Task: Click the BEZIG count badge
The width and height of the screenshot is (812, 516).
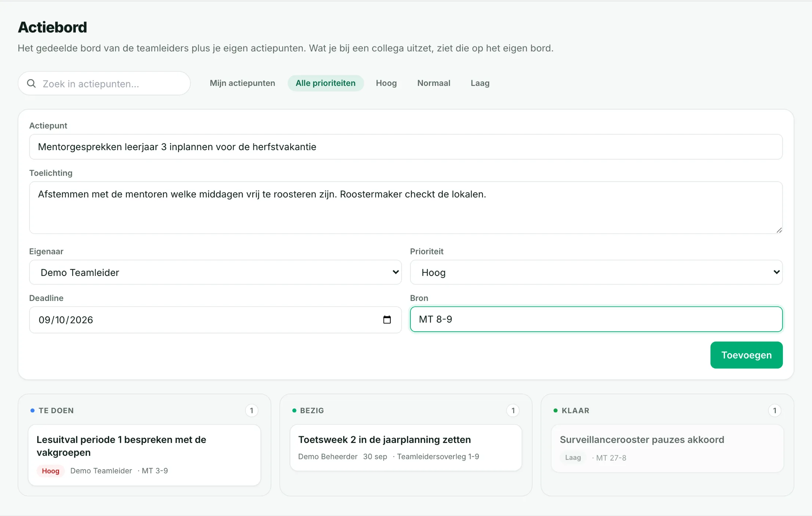Action: pos(513,411)
